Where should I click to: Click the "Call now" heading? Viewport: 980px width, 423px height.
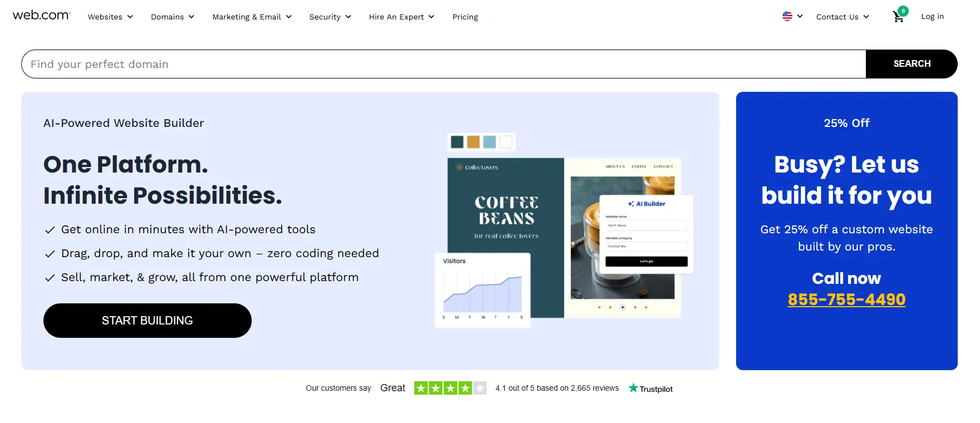pos(846,278)
